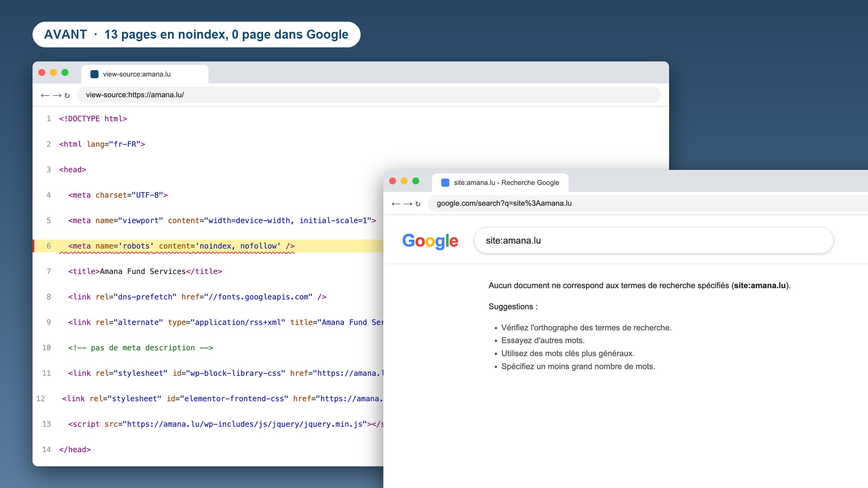Click the title Amana Fund Services line
This screenshot has width=868, height=488.
pos(145,271)
